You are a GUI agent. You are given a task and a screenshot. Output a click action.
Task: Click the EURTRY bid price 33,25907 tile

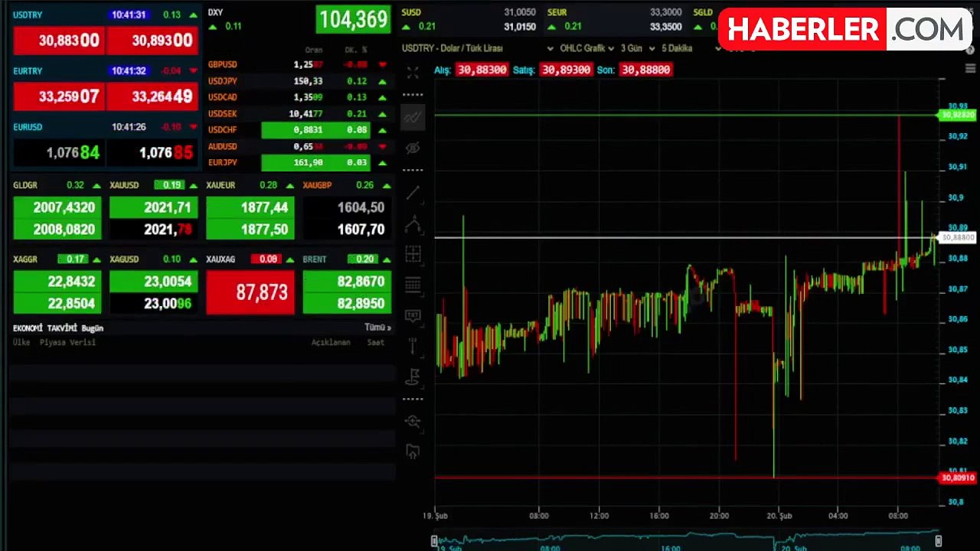pyautogui.click(x=59, y=96)
